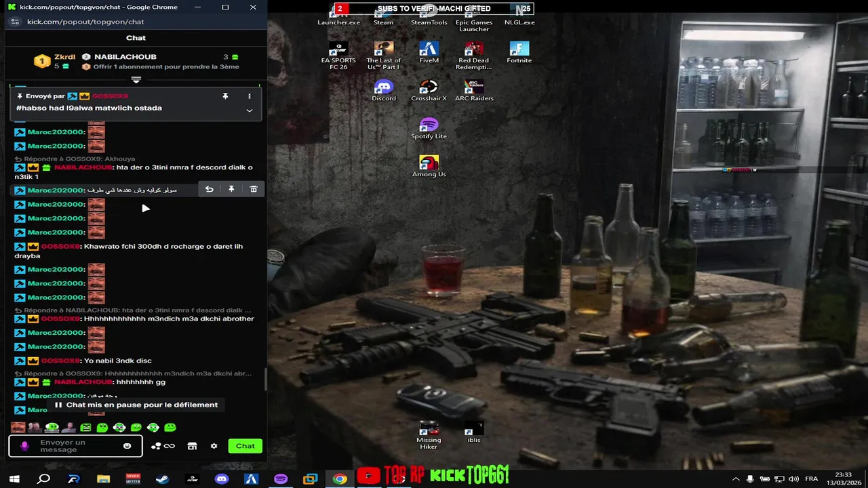Select the iblis desktop icon
Viewport: 868px width, 488px height.
tap(474, 432)
